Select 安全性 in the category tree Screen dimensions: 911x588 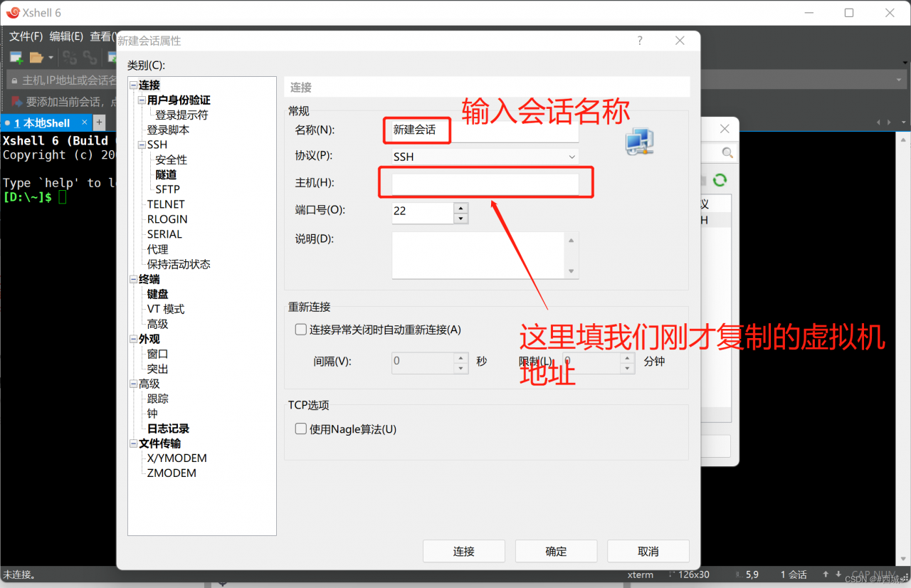coord(172,159)
